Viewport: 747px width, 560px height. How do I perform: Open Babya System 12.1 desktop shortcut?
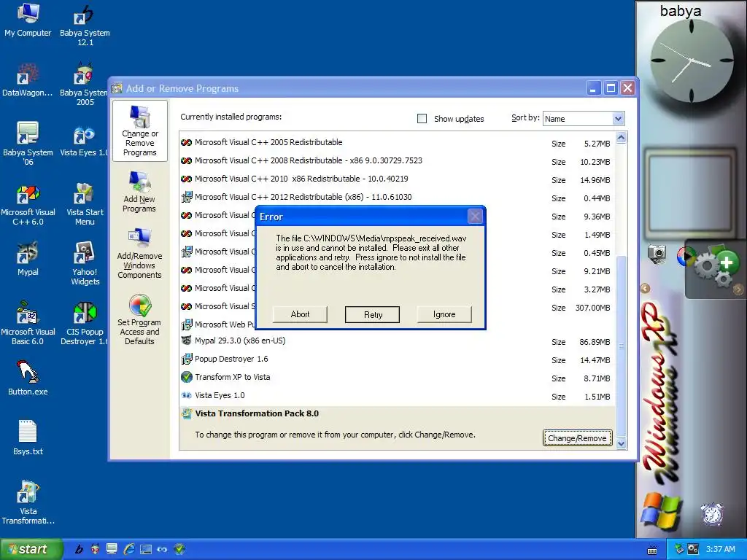85,25
